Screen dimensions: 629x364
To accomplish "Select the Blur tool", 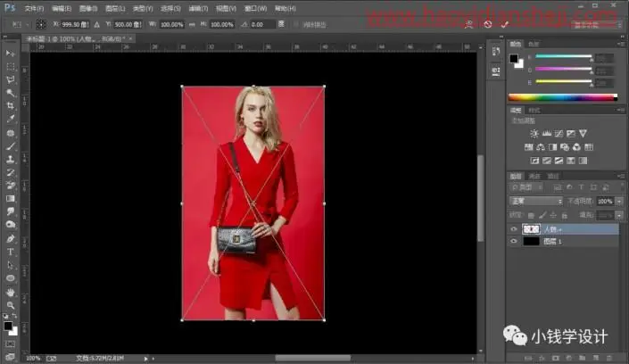I will pos(10,211).
